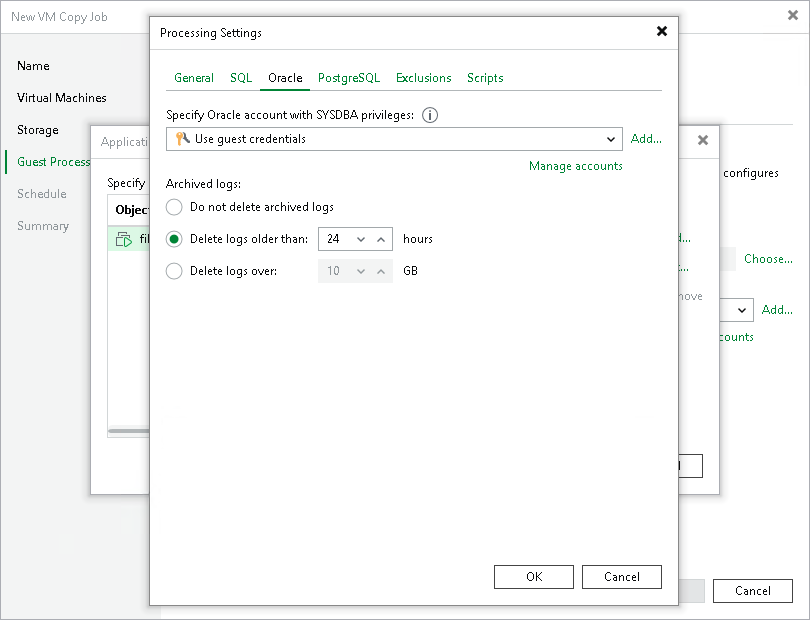Click the SYSDBA privileges info icon
Viewport: 810px width, 620px height.
click(430, 115)
